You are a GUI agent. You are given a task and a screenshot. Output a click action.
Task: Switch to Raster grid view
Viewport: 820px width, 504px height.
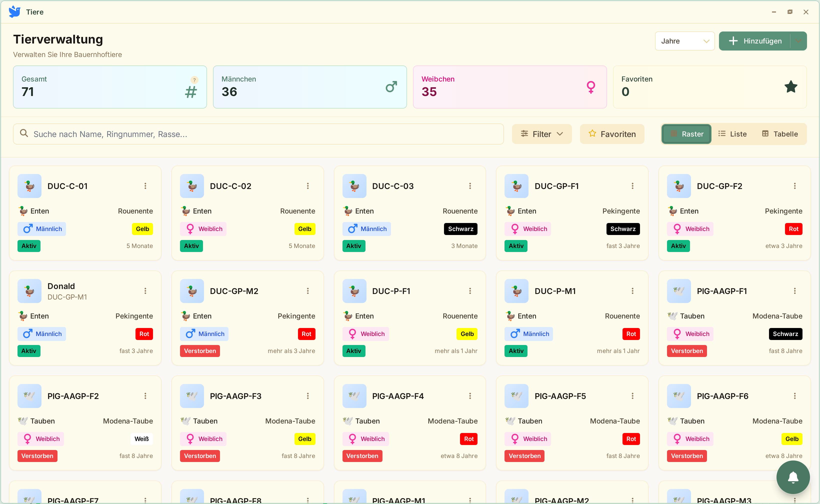pyautogui.click(x=686, y=134)
